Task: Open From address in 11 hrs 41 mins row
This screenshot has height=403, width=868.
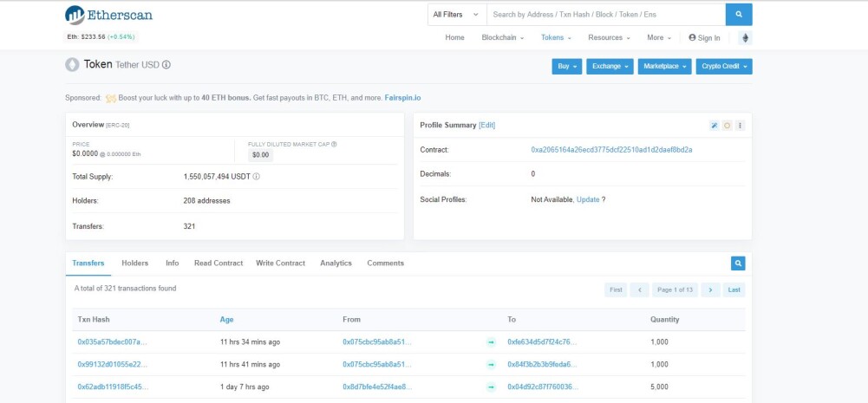Action: (377, 364)
